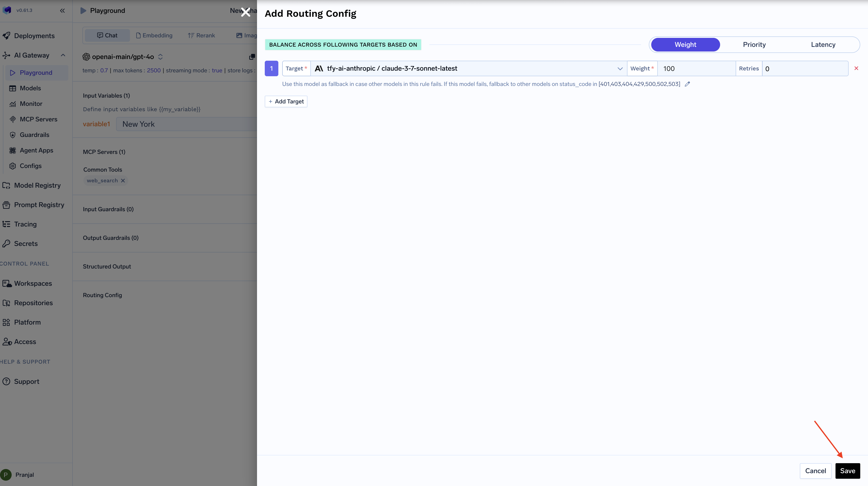Save the routing config

click(847, 471)
